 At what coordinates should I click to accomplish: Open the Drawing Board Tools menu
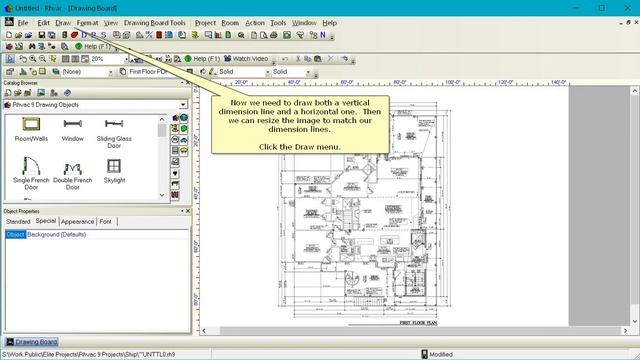(155, 23)
